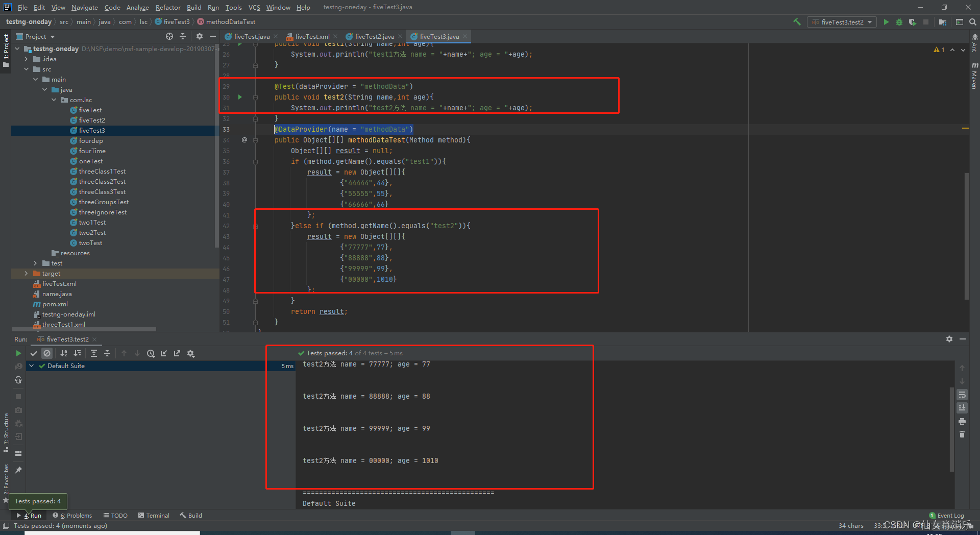Open Search Everywhere magnifier

tap(973, 22)
